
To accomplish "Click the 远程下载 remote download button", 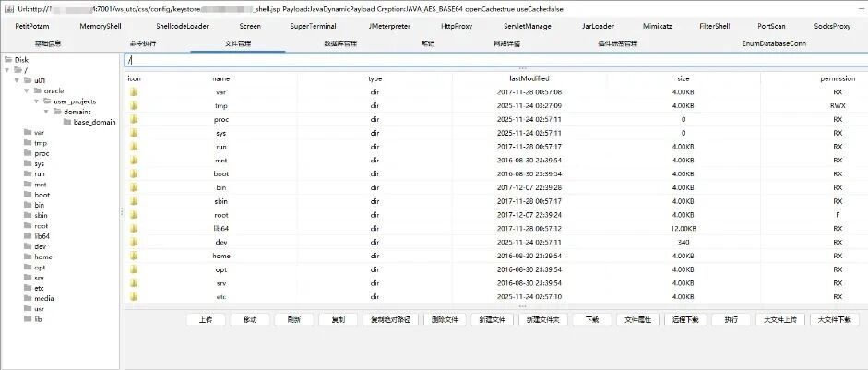I will coord(686,319).
